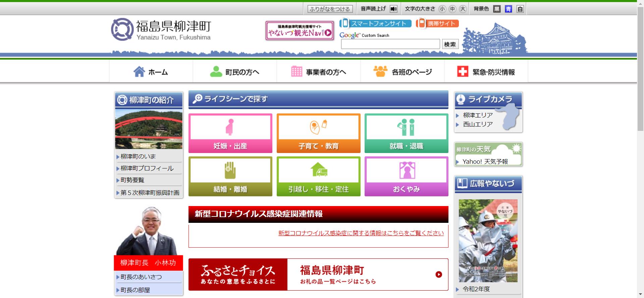Open the 広報やないづ magazine cover
The image size is (644, 298).
point(488,241)
